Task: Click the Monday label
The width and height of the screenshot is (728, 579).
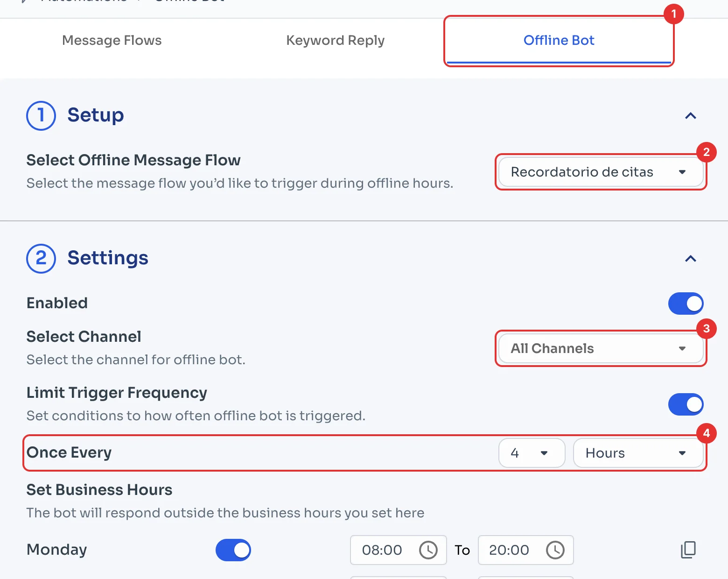Action: (57, 550)
